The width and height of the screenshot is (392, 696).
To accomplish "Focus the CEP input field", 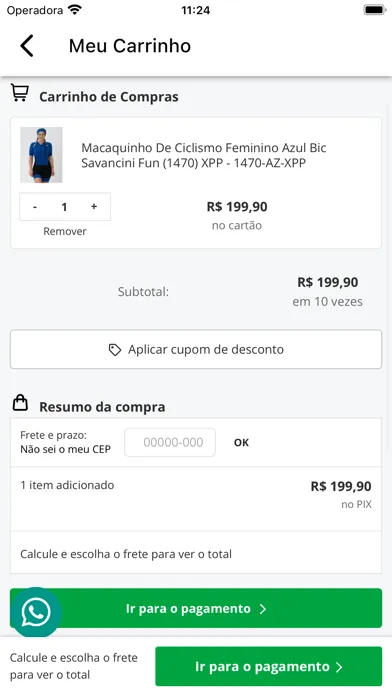I will tap(170, 442).
